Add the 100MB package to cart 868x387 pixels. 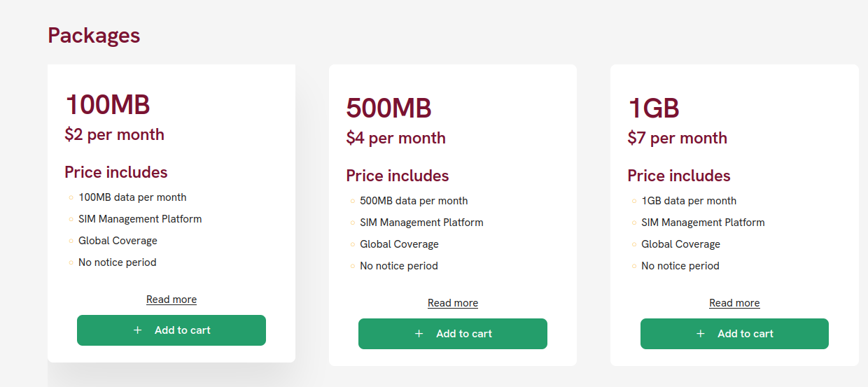[x=171, y=330]
